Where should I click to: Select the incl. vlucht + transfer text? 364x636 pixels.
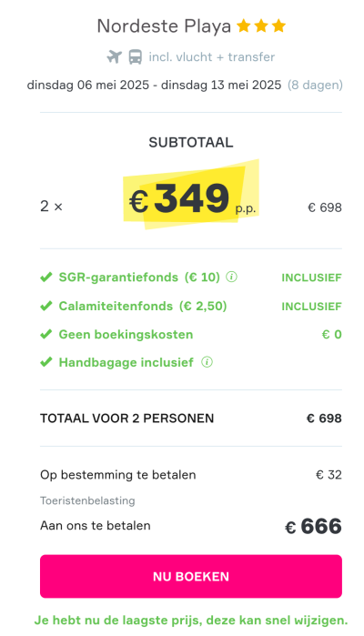tap(212, 56)
